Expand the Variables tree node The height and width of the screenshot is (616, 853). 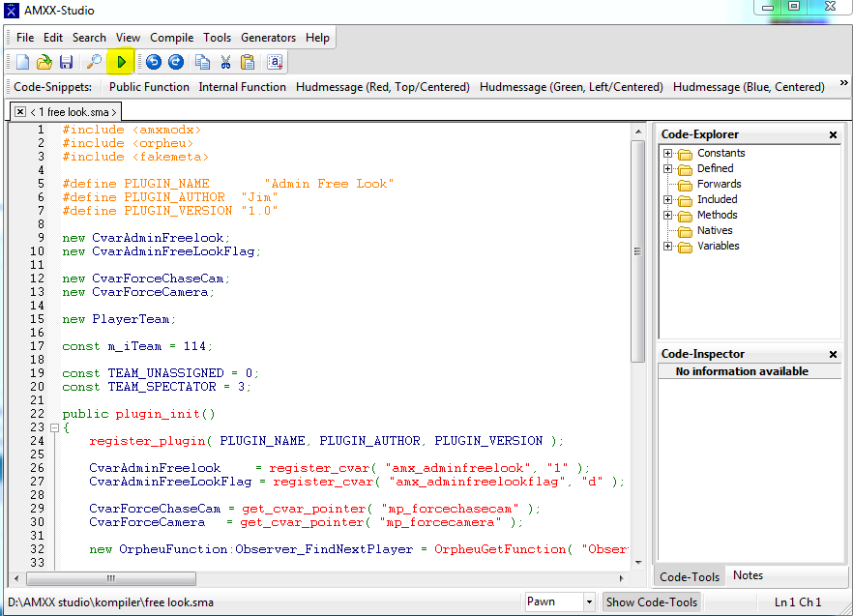[667, 247]
